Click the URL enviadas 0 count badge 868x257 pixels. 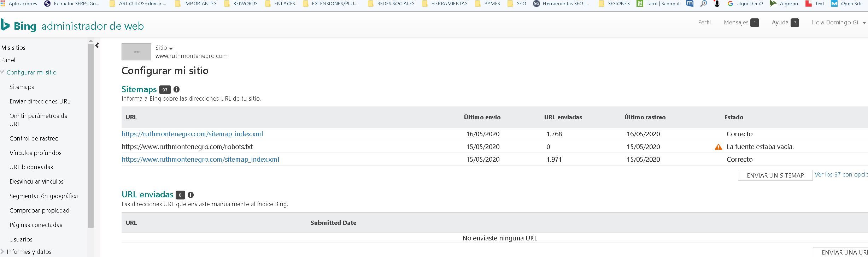pyautogui.click(x=180, y=195)
